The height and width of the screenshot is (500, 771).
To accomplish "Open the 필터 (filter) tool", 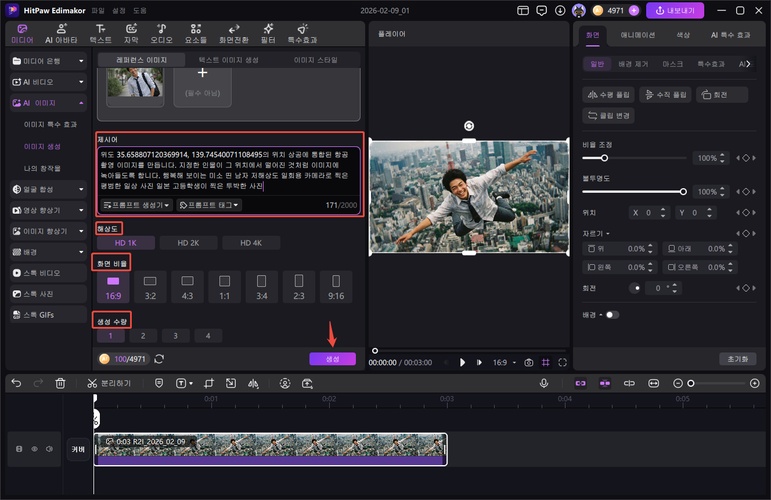I will point(268,33).
